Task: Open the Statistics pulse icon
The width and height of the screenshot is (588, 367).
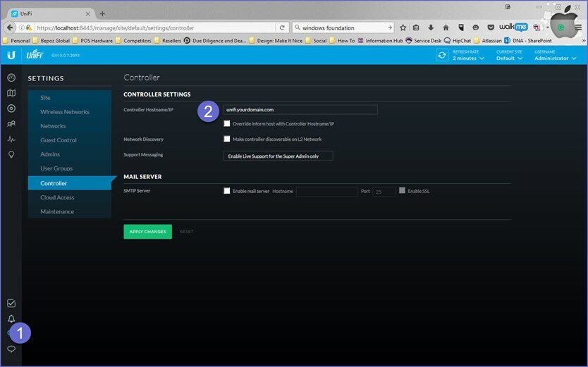Action: tap(11, 139)
